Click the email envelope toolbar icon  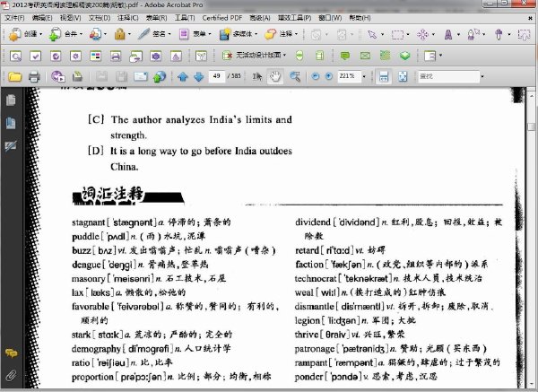(141, 76)
